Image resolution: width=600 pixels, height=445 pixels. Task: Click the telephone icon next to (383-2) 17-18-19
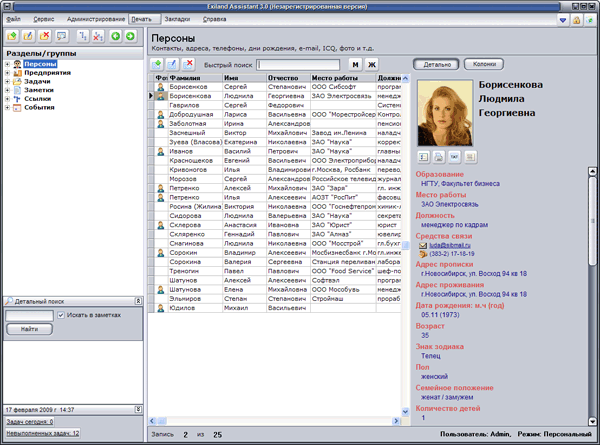click(423, 254)
